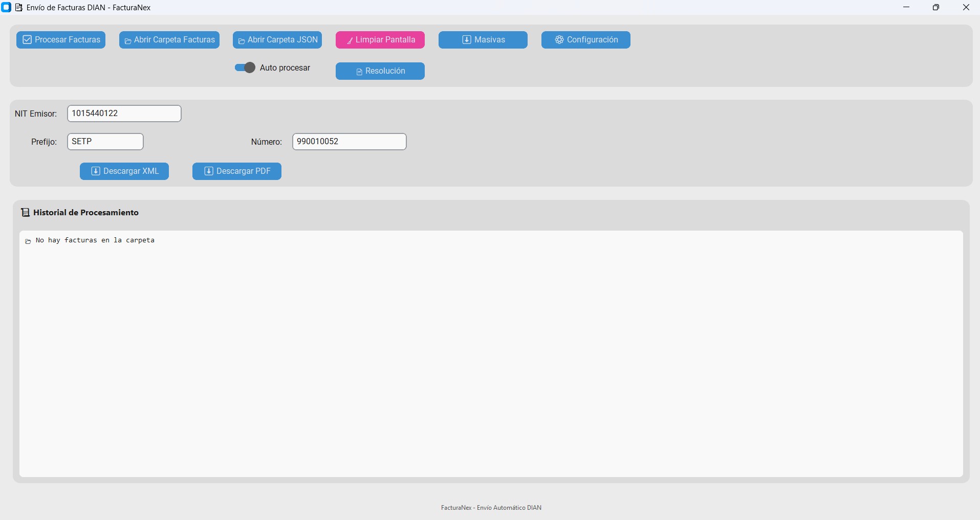Click the folder icon on Abrir Carpeta Facturas

point(128,41)
